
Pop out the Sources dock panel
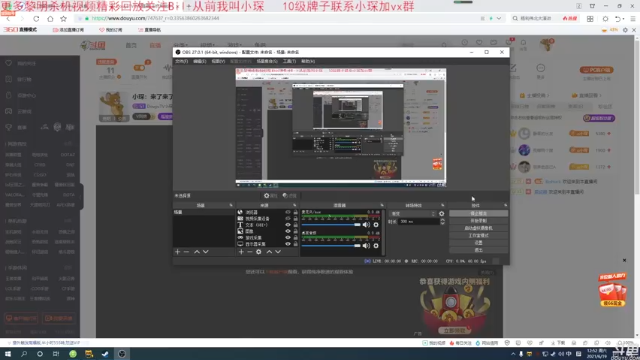(x=295, y=205)
